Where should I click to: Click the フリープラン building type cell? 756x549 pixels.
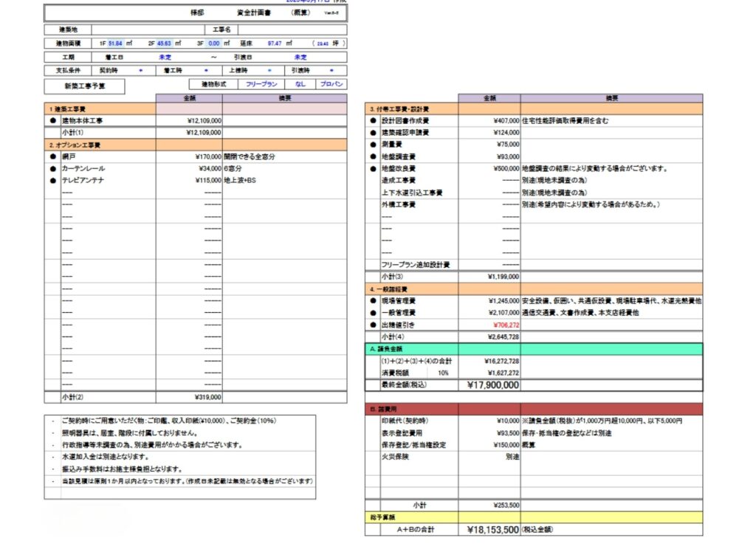point(261,84)
